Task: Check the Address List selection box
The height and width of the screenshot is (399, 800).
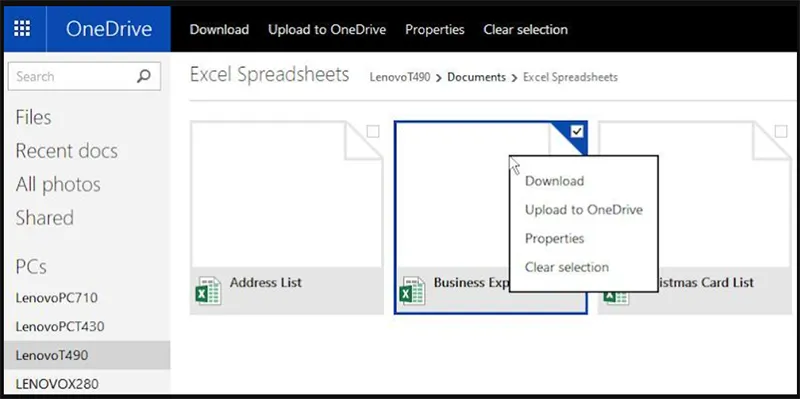Action: click(x=373, y=132)
